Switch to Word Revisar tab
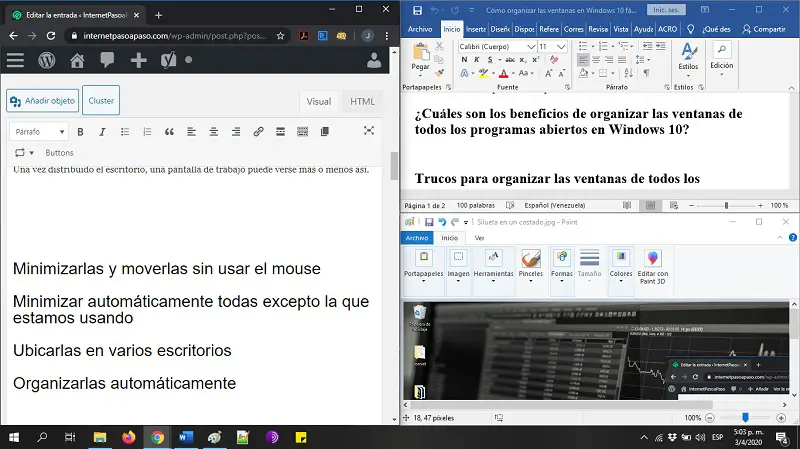 click(598, 29)
